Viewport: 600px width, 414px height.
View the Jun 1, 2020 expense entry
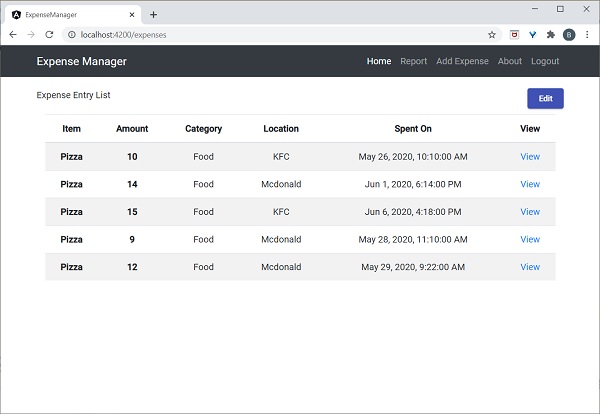coord(530,184)
